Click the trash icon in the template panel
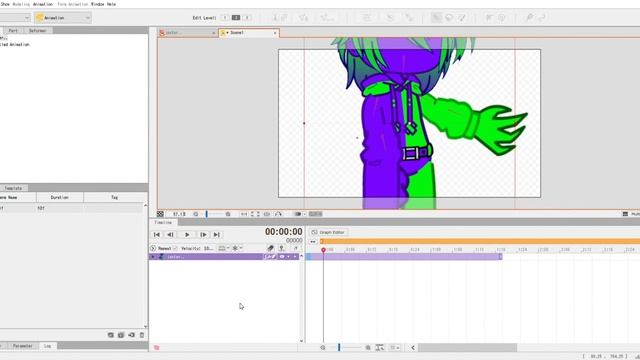Image resolution: width=640 pixels, height=360 pixels. pyautogui.click(x=142, y=335)
